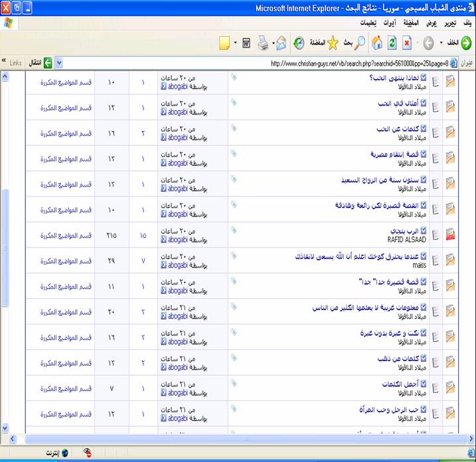Click the Home toolbar icon

[x=377, y=43]
